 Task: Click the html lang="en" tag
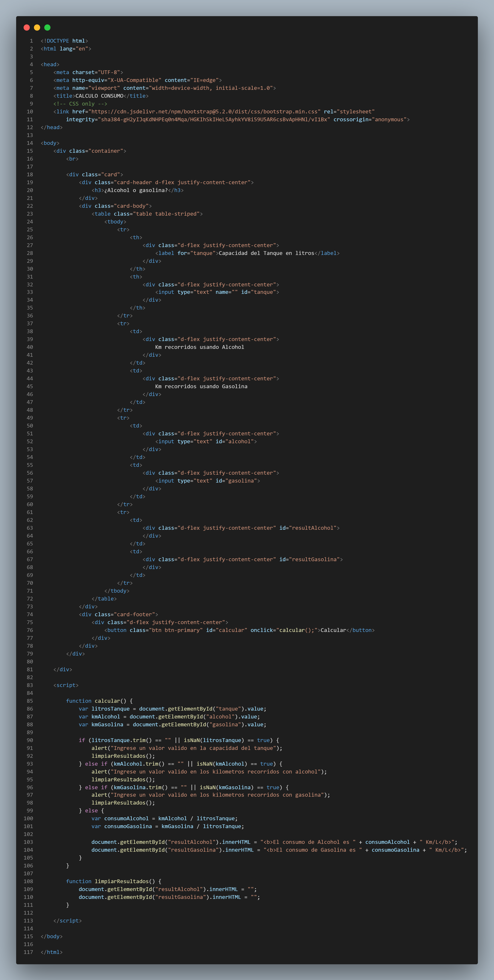pyautogui.click(x=66, y=49)
